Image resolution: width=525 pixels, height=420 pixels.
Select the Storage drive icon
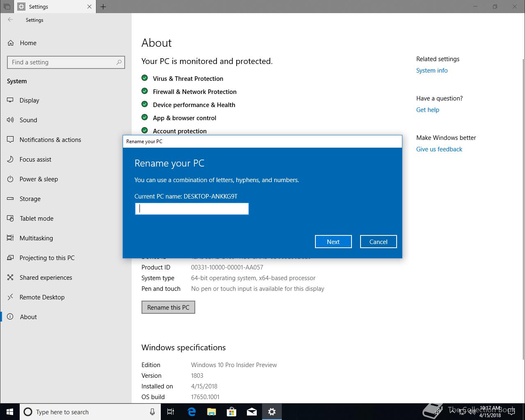click(x=10, y=199)
